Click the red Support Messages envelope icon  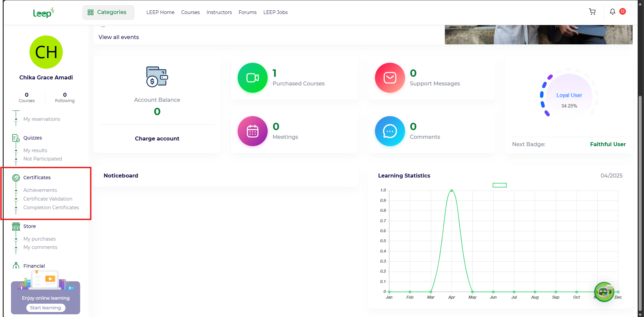(x=390, y=78)
